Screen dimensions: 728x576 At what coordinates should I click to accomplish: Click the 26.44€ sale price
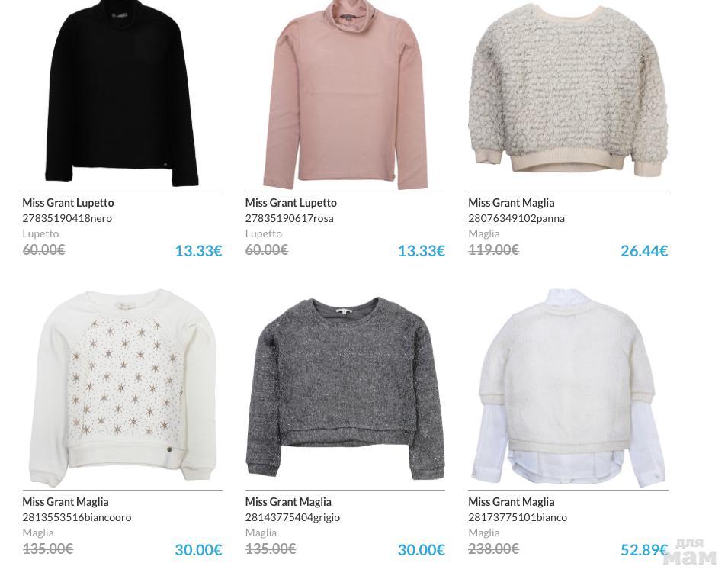coord(644,251)
